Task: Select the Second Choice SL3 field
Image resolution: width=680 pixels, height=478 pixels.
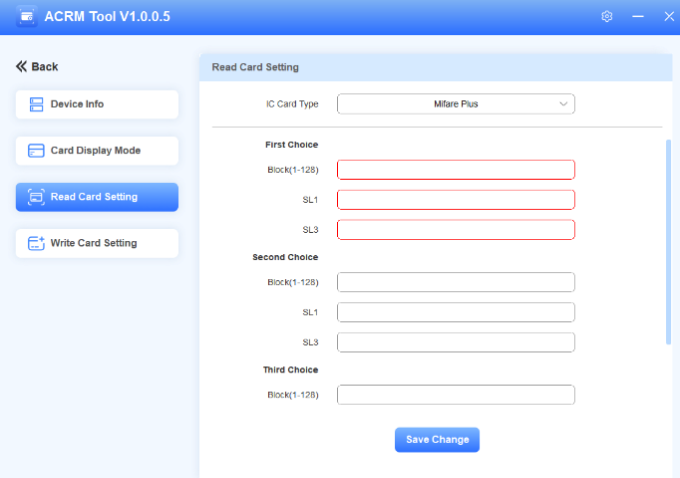Action: pos(455,343)
